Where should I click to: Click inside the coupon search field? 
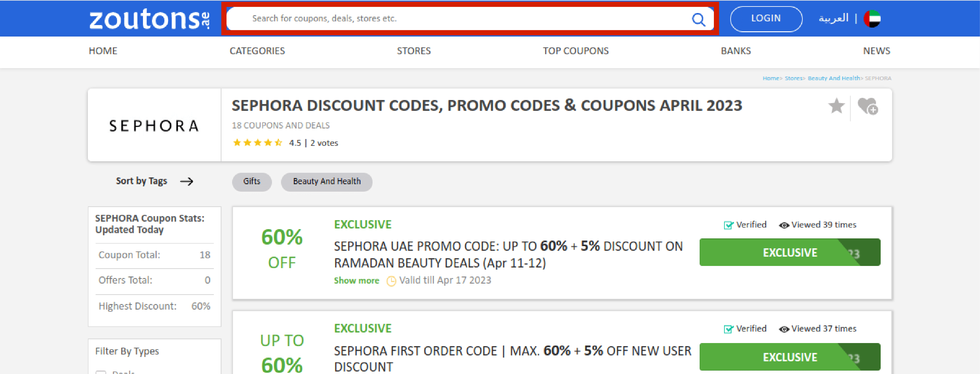pyautogui.click(x=418, y=18)
